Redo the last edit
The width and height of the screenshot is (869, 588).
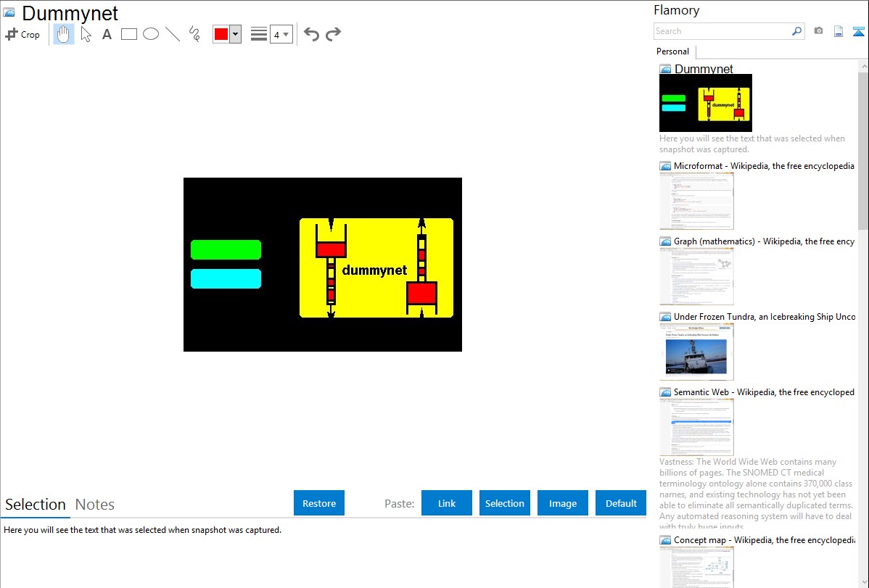click(x=333, y=34)
